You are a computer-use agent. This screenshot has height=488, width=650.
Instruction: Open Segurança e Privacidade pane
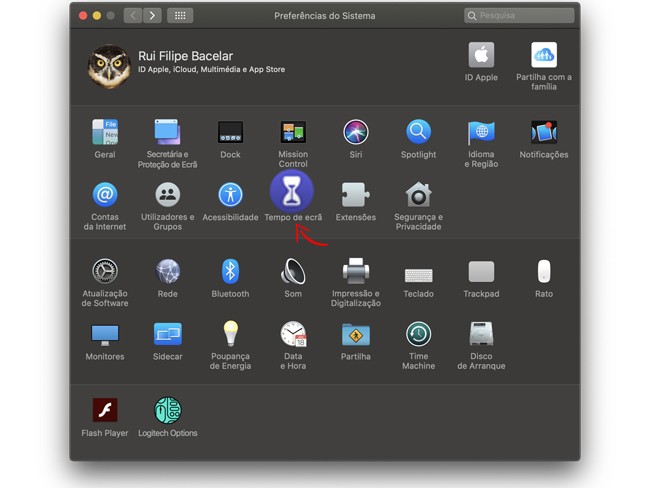pyautogui.click(x=418, y=194)
